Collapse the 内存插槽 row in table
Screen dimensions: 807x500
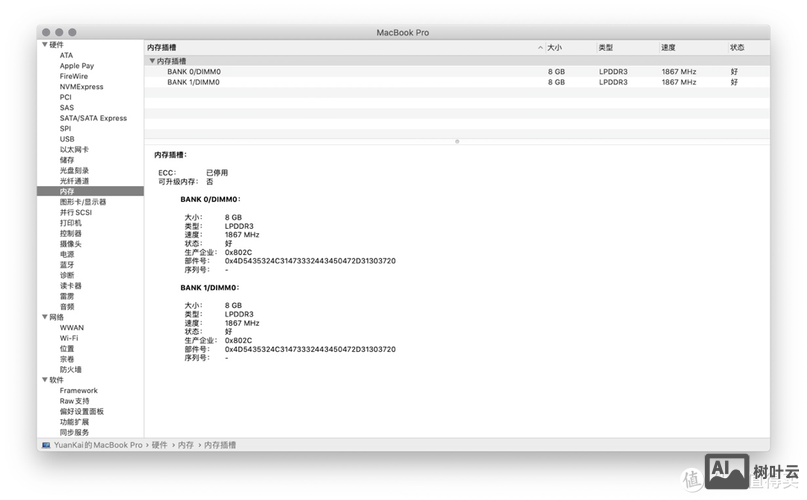(x=151, y=61)
